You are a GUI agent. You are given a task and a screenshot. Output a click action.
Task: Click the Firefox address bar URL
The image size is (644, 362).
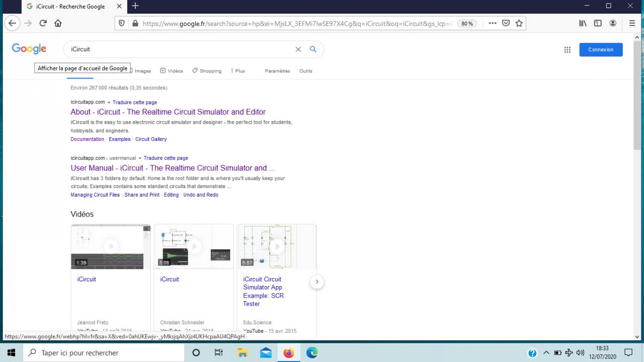pyautogui.click(x=297, y=23)
